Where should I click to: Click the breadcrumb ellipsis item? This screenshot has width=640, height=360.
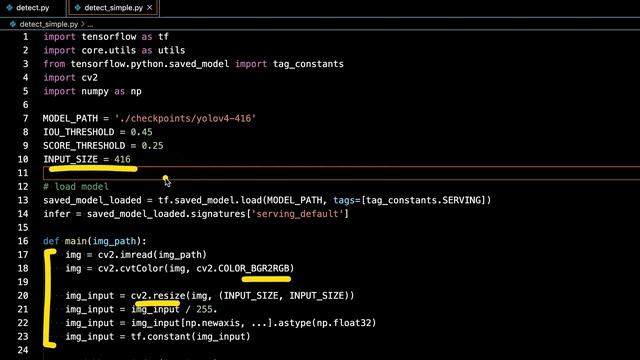click(90, 24)
